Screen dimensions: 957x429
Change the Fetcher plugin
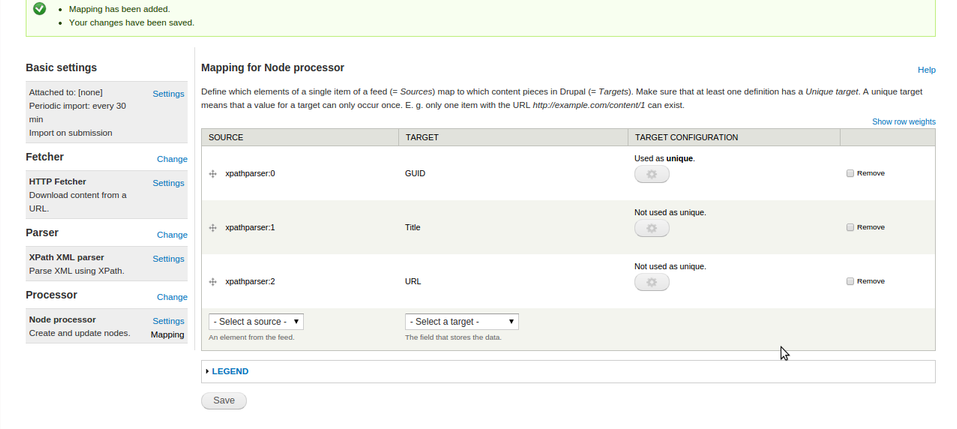(172, 159)
